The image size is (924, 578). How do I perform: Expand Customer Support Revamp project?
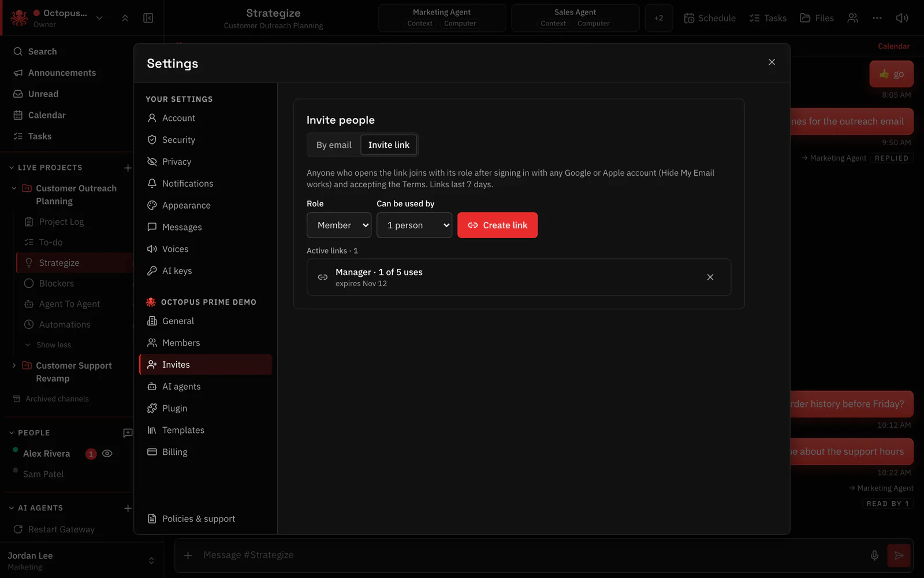pyautogui.click(x=14, y=365)
